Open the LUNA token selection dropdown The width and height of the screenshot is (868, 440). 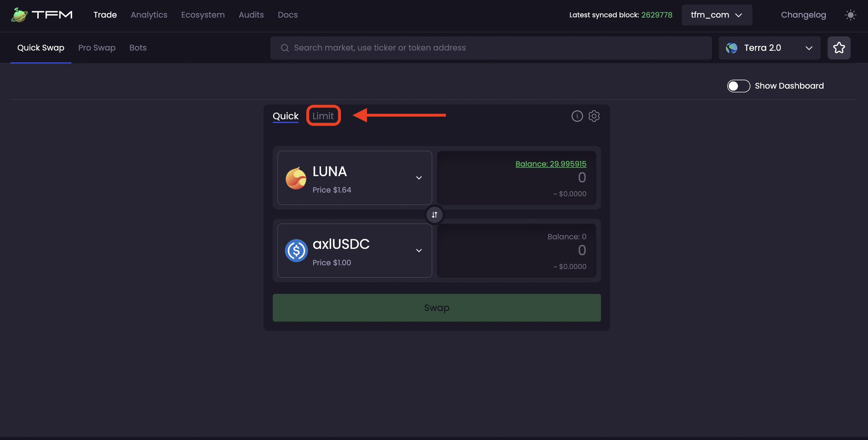point(419,178)
